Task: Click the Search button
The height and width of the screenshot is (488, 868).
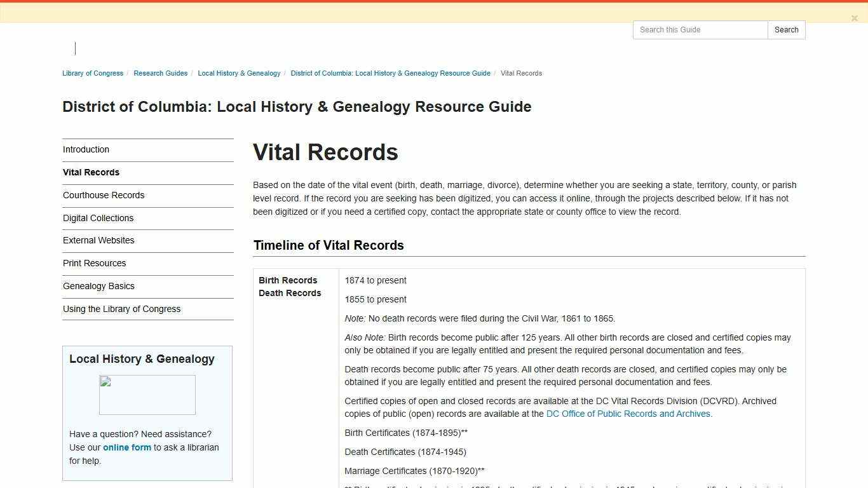Action: 786,30
